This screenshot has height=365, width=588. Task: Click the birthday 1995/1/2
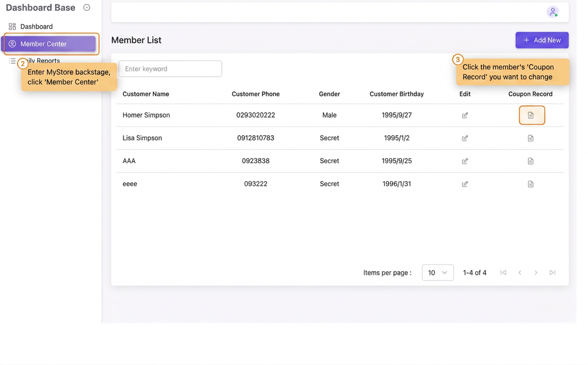coord(397,138)
